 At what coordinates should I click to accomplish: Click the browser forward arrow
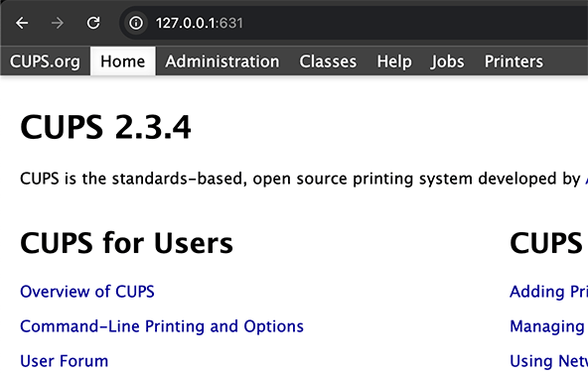(58, 23)
